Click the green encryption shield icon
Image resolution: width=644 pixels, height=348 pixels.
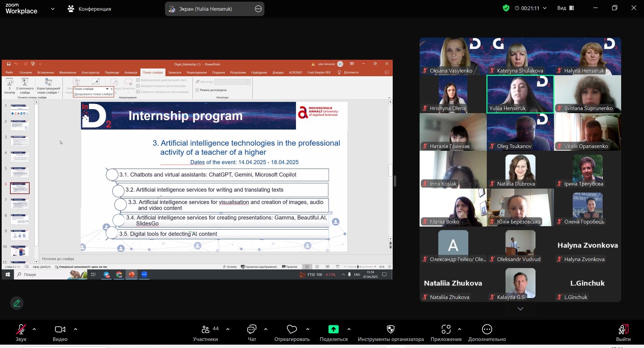[506, 8]
